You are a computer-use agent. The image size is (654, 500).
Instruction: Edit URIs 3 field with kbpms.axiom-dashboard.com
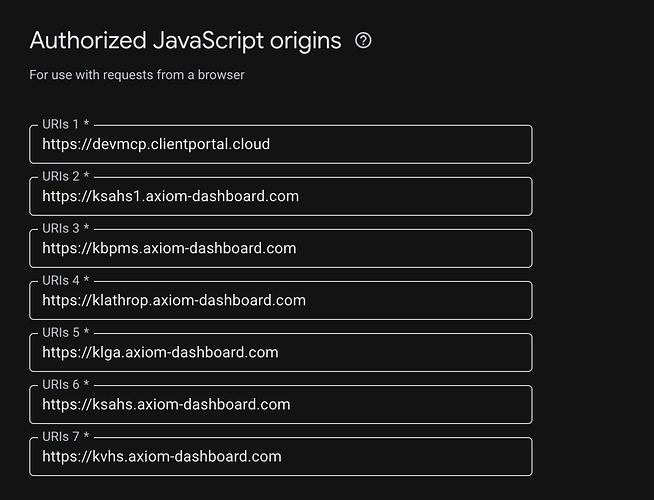pos(281,249)
